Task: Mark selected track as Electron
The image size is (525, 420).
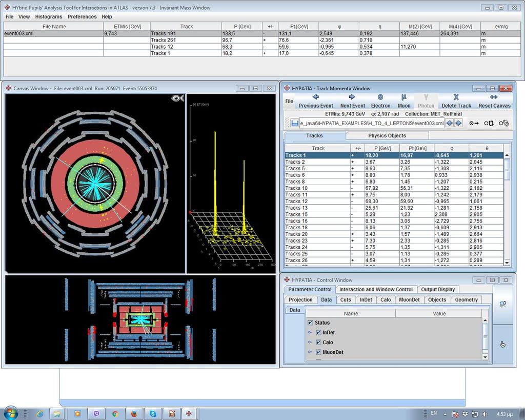Action: pyautogui.click(x=380, y=101)
